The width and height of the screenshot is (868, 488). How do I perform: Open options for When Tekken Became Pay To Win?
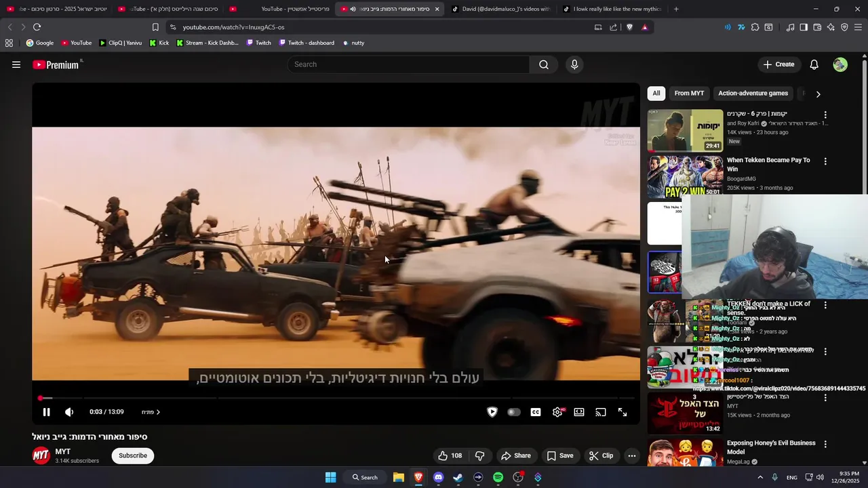point(825,161)
